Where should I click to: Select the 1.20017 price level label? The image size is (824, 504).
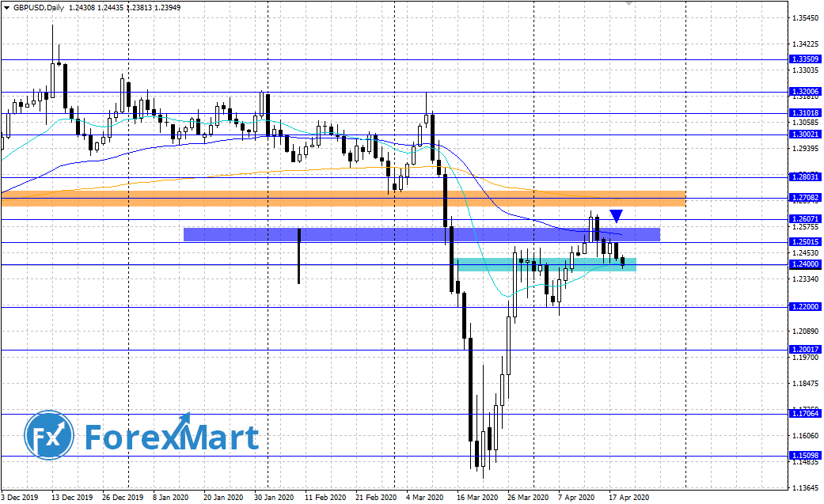click(x=804, y=349)
